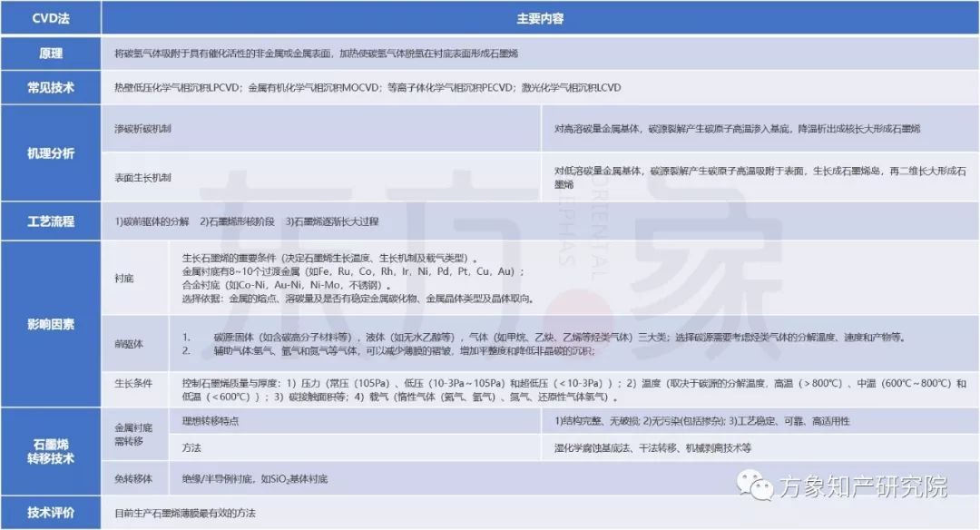Select the text starting with '湿化学腐蚀基底法'

[x=652, y=448]
